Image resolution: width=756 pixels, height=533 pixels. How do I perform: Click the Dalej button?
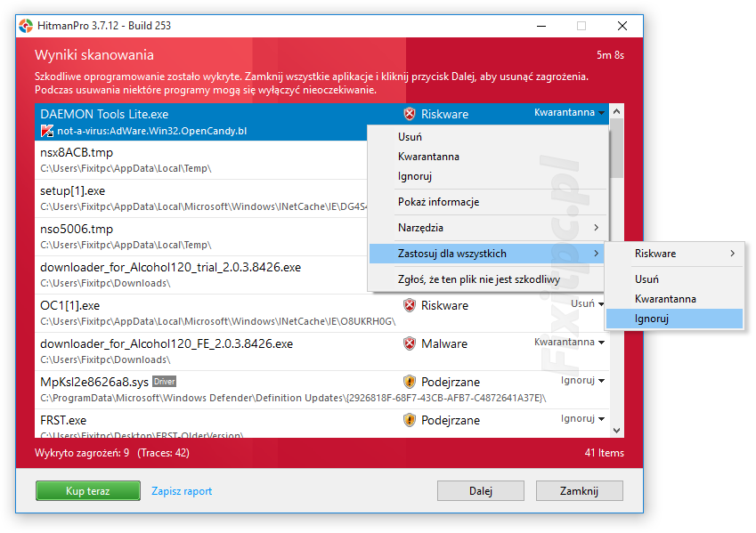point(481,490)
